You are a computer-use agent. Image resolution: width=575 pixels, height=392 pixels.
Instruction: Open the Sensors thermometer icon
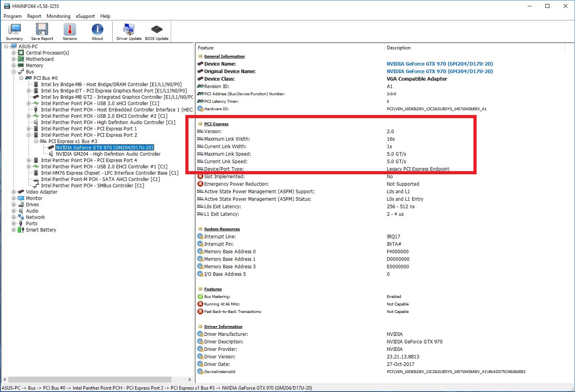click(x=70, y=30)
